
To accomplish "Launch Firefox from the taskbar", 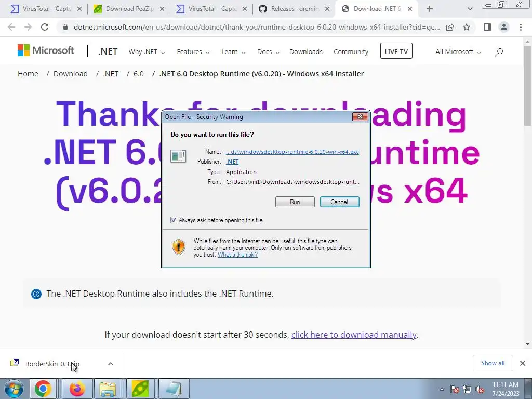I will pyautogui.click(x=77, y=389).
